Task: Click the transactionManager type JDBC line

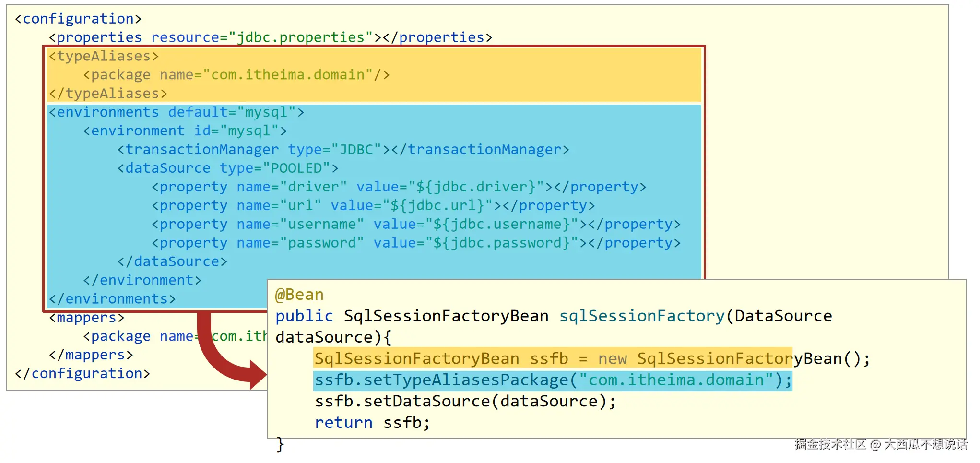Action: 343,150
